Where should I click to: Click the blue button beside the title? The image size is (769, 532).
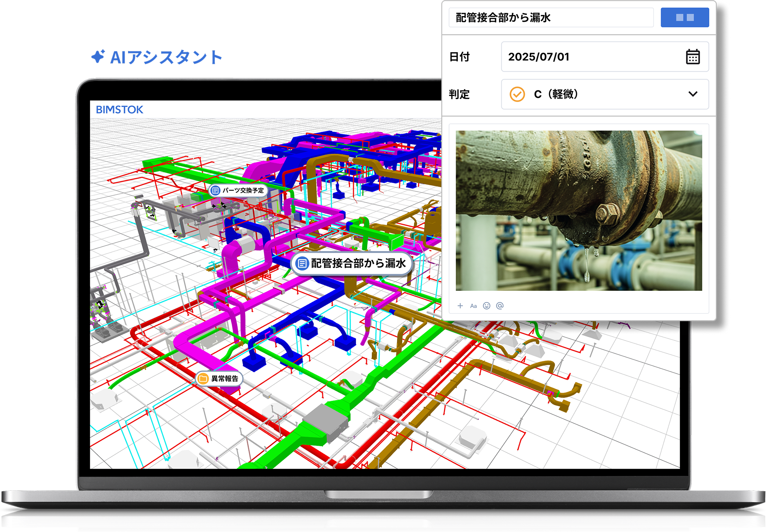(685, 18)
